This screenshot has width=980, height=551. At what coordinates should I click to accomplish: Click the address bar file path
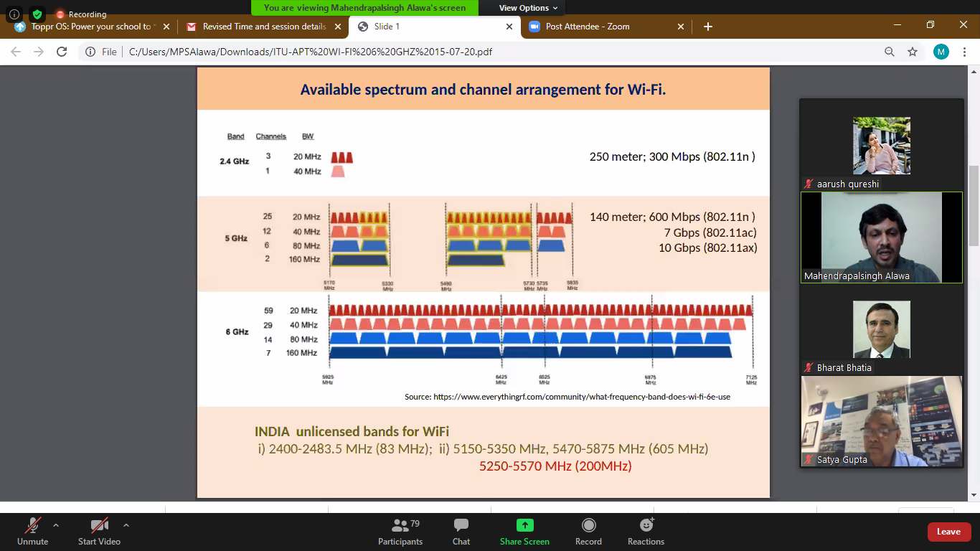310,52
